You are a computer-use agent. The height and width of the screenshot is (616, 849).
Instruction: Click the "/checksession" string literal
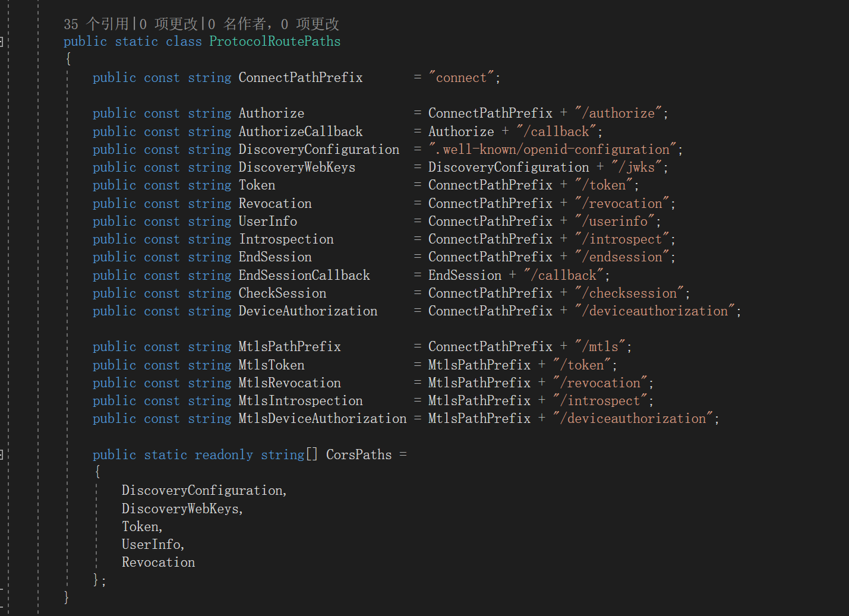pyautogui.click(x=629, y=293)
